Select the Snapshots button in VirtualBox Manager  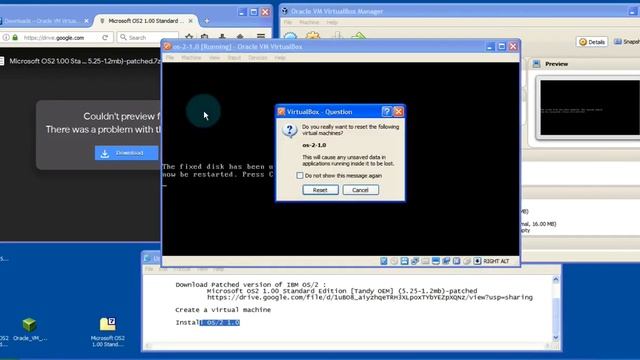click(x=626, y=42)
